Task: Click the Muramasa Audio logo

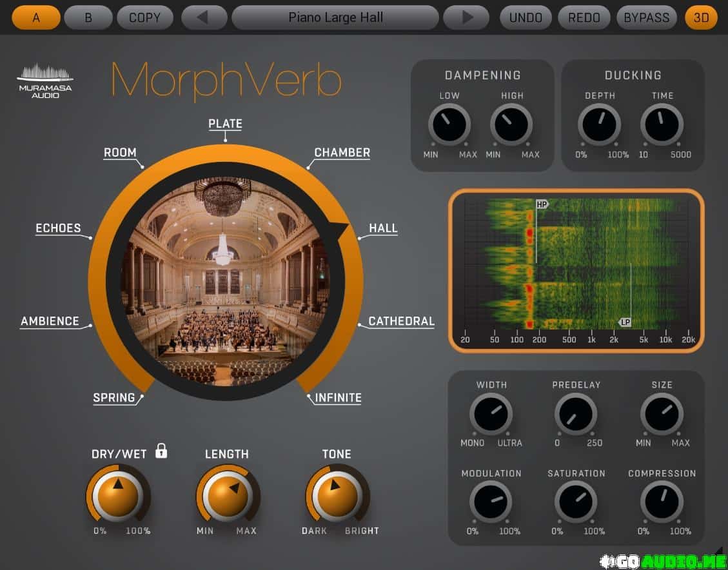Action: click(x=45, y=81)
